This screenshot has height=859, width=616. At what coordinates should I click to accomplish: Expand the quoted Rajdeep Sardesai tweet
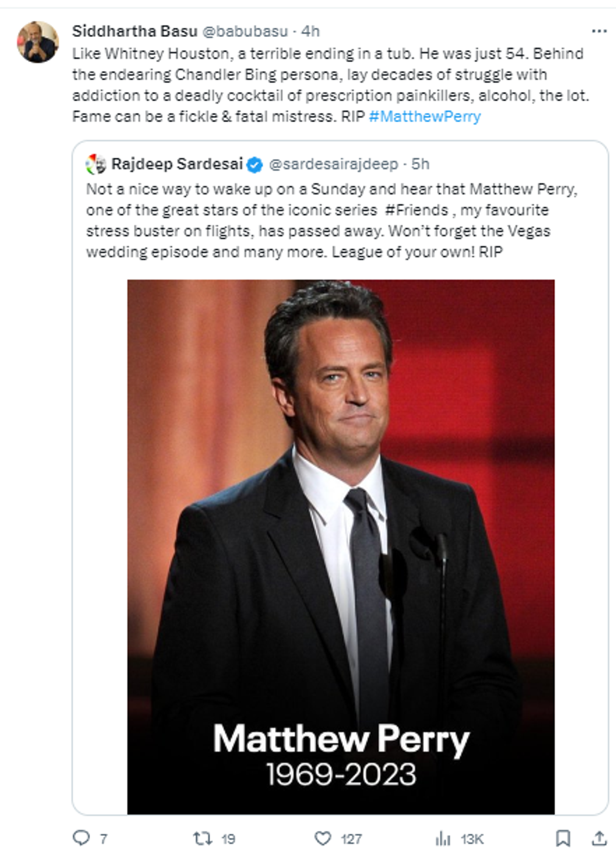click(332, 221)
